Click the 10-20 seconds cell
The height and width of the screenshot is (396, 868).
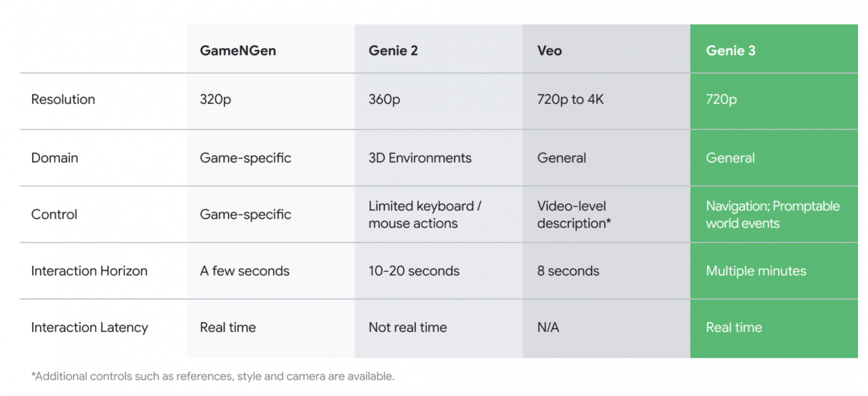(414, 271)
